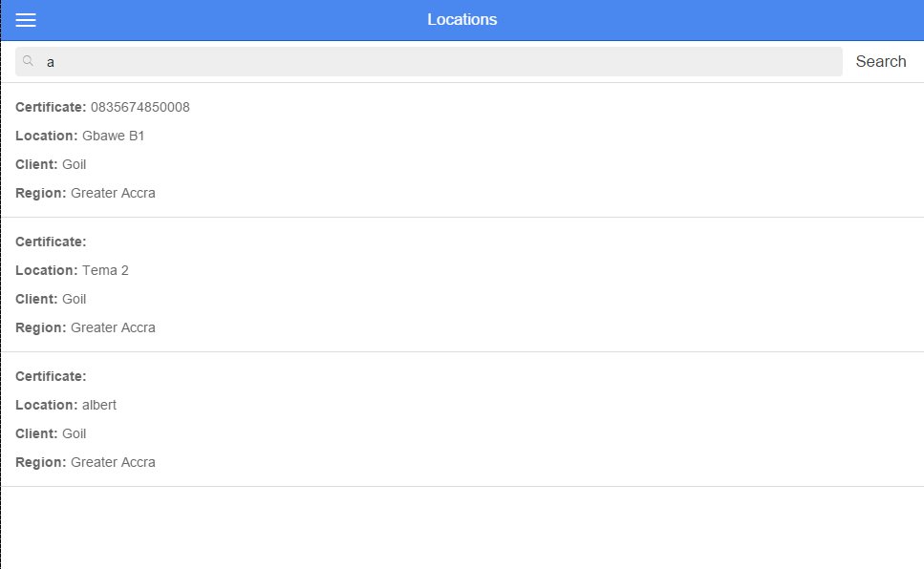
Task: Select the albert location entry
Action: tap(462, 419)
